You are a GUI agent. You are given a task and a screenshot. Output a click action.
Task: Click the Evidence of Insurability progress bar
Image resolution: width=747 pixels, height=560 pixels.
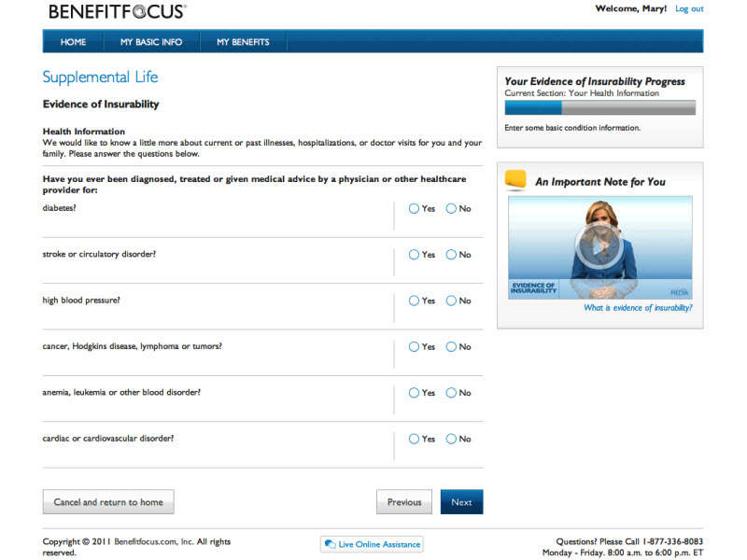(599, 107)
